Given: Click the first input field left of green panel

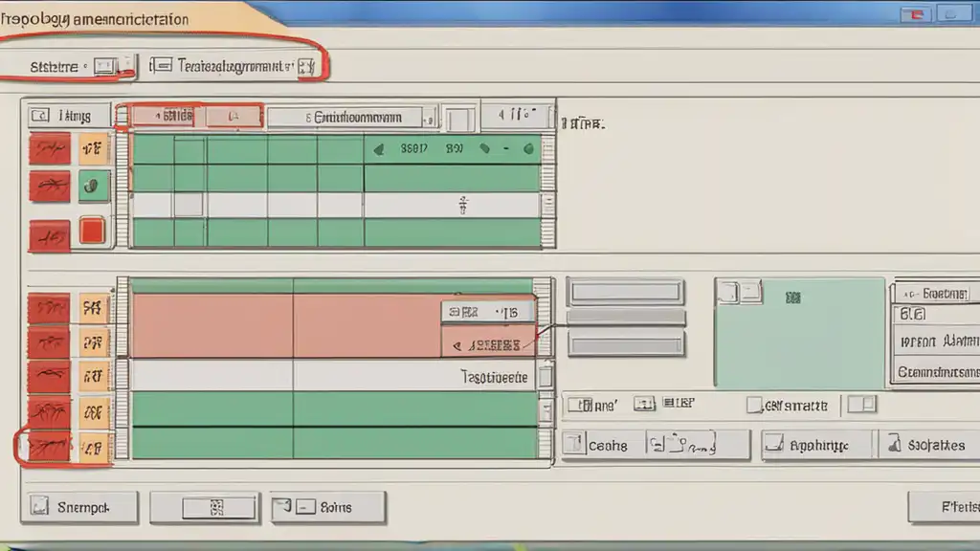Looking at the screenshot, I should click(626, 292).
